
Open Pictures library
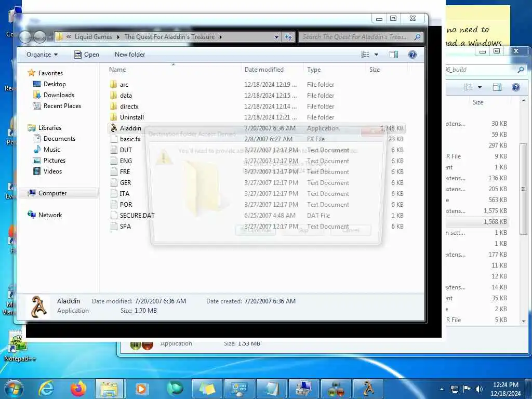click(x=54, y=160)
